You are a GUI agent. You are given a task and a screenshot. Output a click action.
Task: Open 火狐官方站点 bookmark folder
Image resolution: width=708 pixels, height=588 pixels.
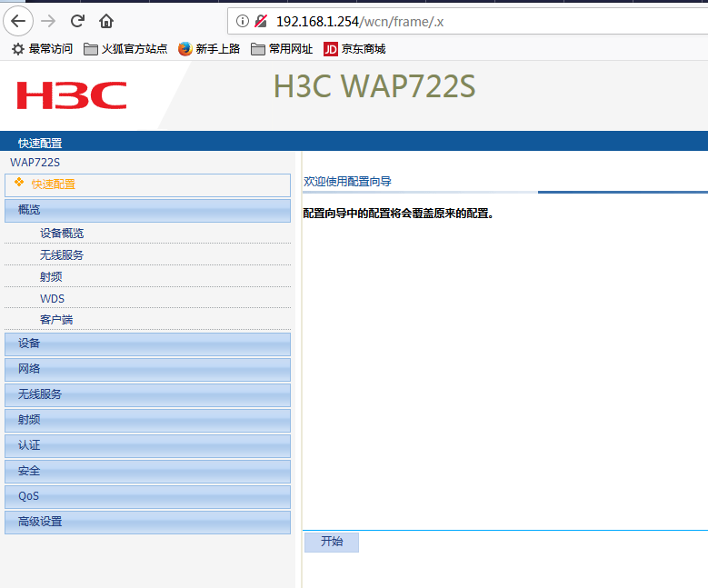pyautogui.click(x=125, y=49)
